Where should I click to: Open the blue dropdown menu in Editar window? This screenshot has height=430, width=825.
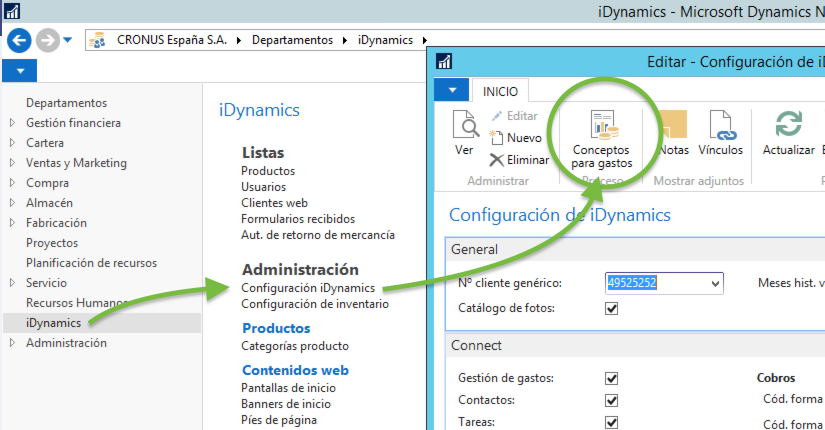pyautogui.click(x=451, y=90)
